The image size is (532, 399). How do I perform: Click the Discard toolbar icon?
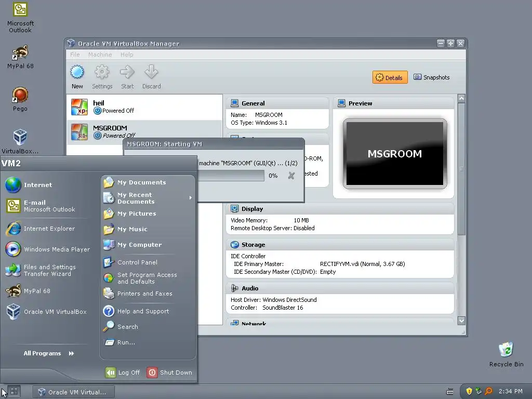tap(151, 72)
